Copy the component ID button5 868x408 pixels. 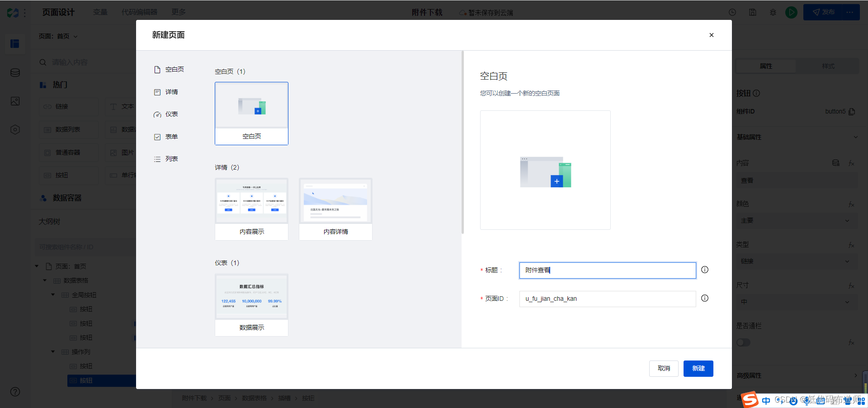click(x=852, y=111)
